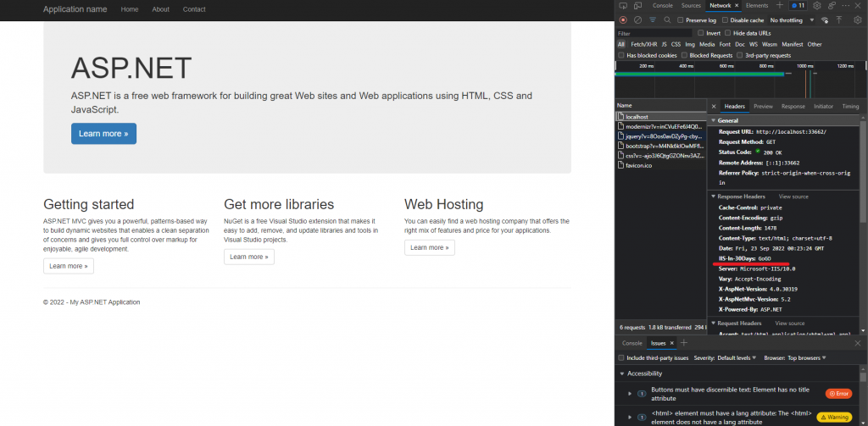The width and height of the screenshot is (868, 426).
Task: Open the Initiator tab of request
Action: point(823,106)
